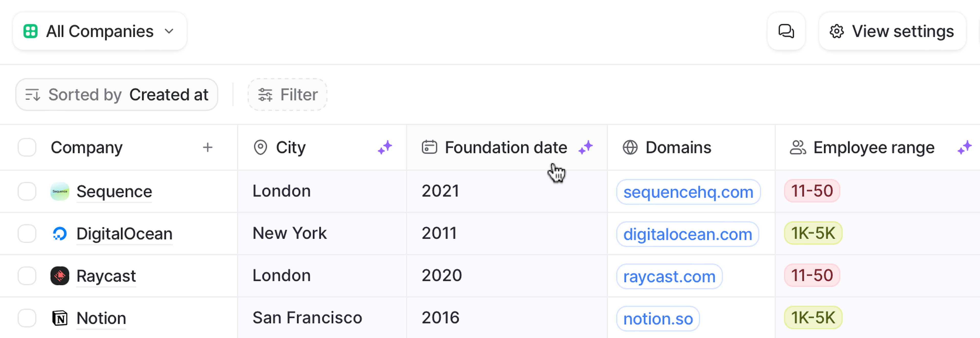980x338 pixels.
Task: Click the sparkle icon beside Employee range
Action: (x=964, y=147)
